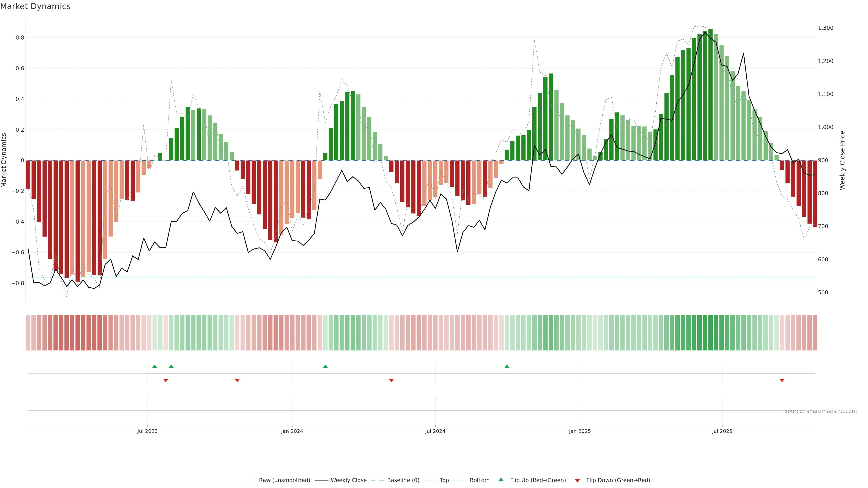Viewport: 868px width, 488px height.
Task: Click the rightmost green flip-up triangle marker
Action: (x=507, y=366)
